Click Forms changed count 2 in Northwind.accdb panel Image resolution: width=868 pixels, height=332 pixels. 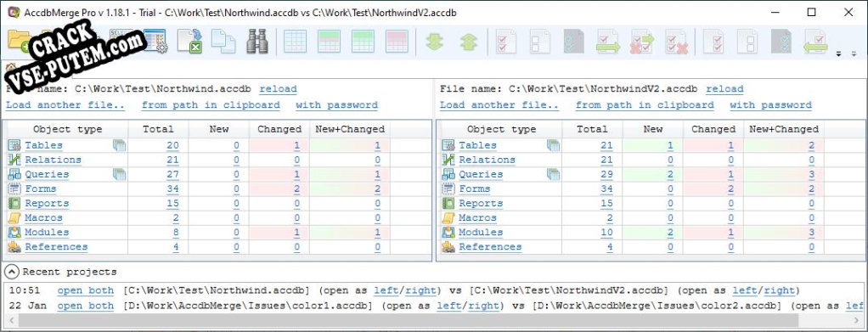[x=296, y=189]
